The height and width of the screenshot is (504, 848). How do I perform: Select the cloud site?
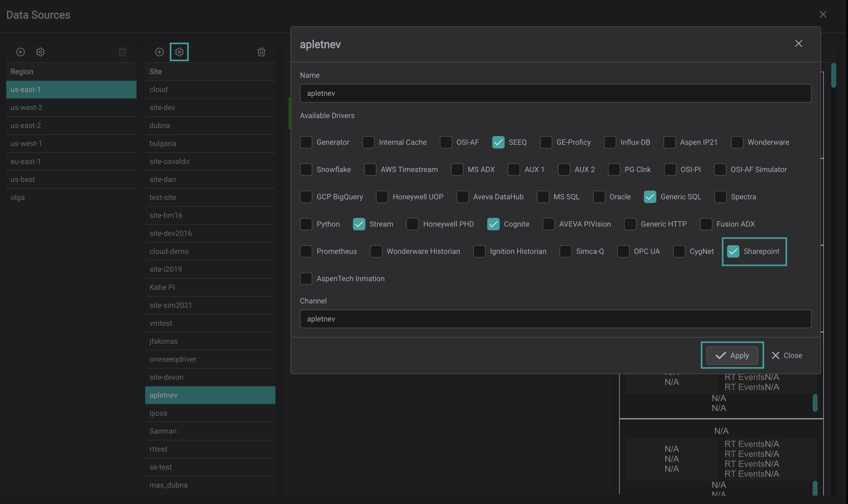pos(210,90)
